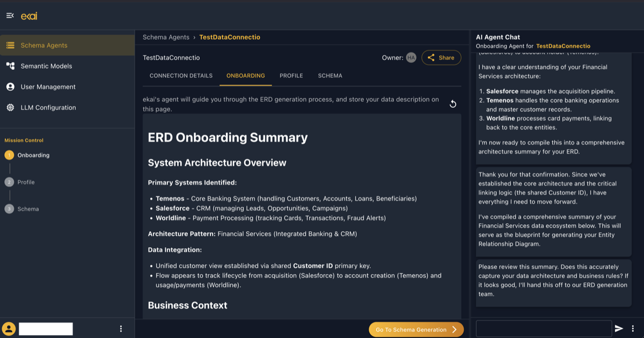Select the Profile step 2 circle
Viewport: 644px width, 338px height.
(9, 182)
